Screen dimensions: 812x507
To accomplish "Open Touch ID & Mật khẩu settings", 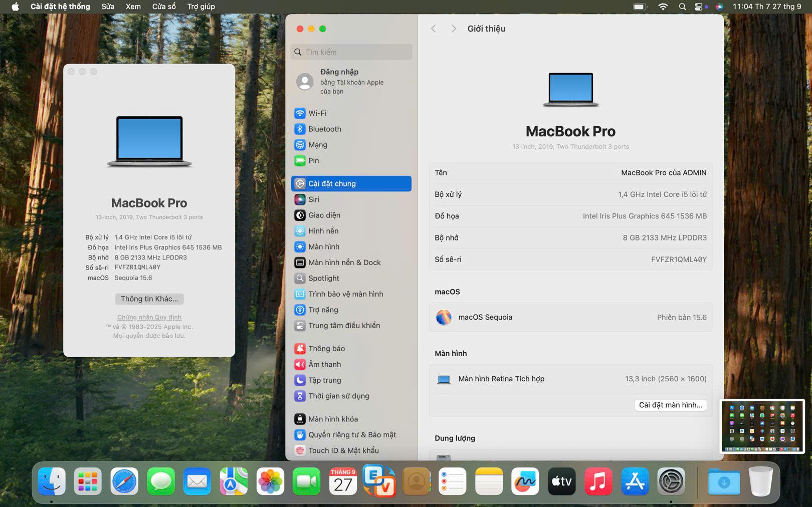I will 343,450.
